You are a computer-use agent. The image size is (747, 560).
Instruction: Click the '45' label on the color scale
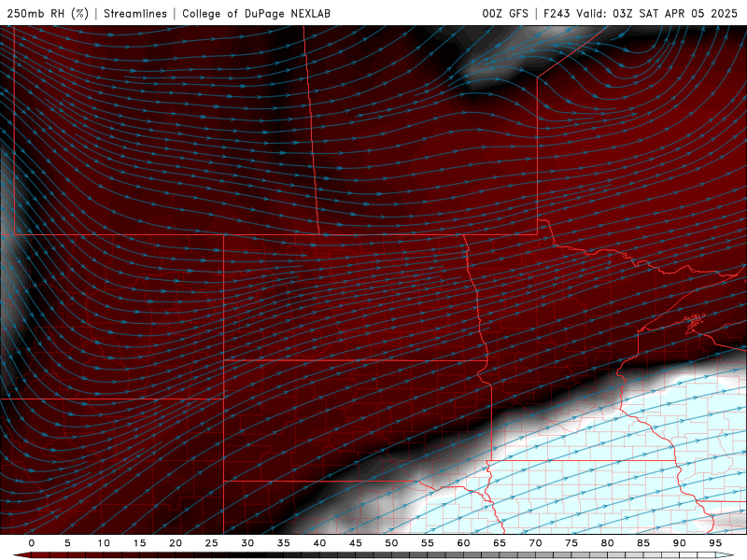tap(356, 543)
